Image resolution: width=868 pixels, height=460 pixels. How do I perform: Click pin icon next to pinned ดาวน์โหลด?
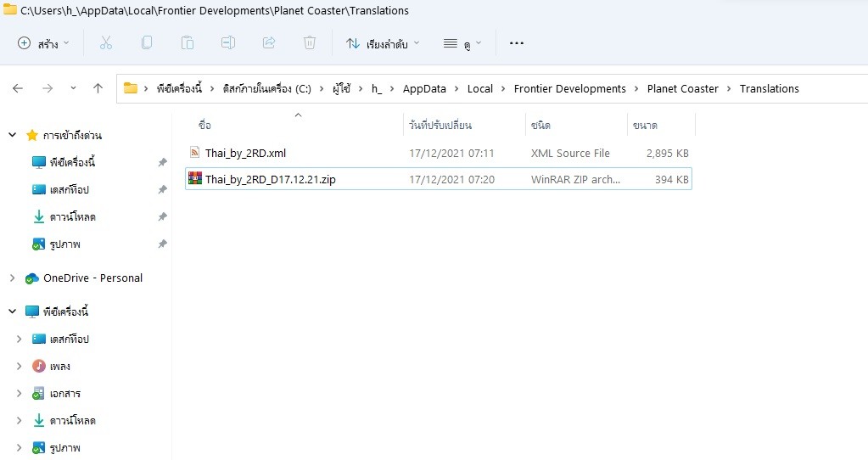(162, 216)
